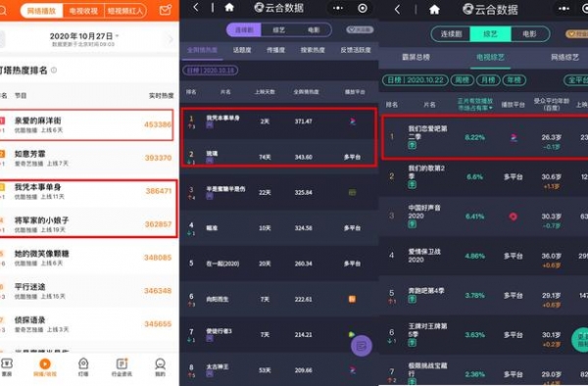Open the three-dots menu in the right panel
Viewport: 588px width, 386px height.
(x=563, y=9)
